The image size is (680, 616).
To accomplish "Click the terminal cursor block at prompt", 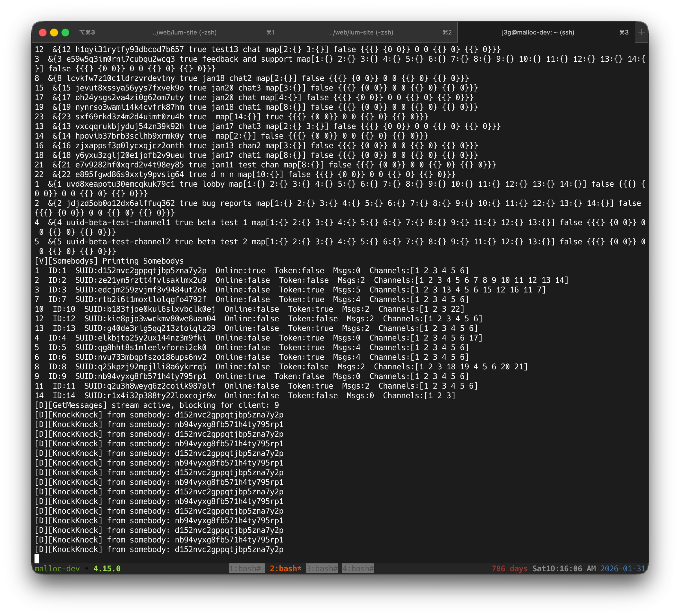I will tap(37, 559).
